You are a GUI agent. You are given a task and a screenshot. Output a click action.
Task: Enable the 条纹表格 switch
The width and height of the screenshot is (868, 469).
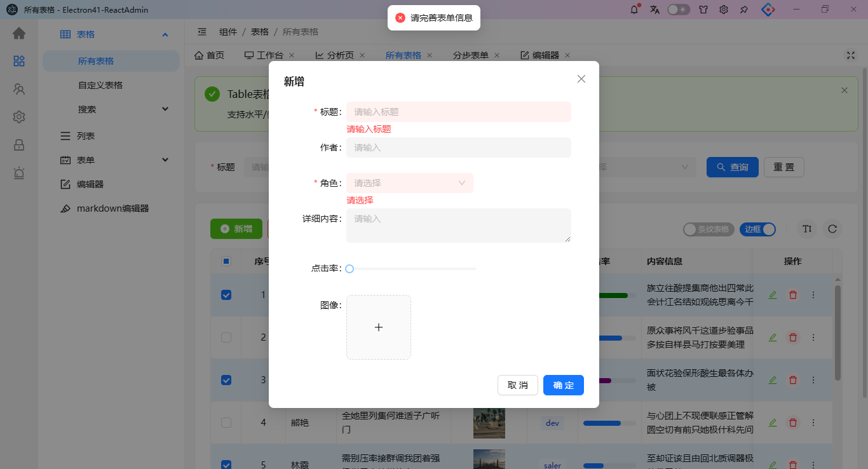tap(709, 229)
